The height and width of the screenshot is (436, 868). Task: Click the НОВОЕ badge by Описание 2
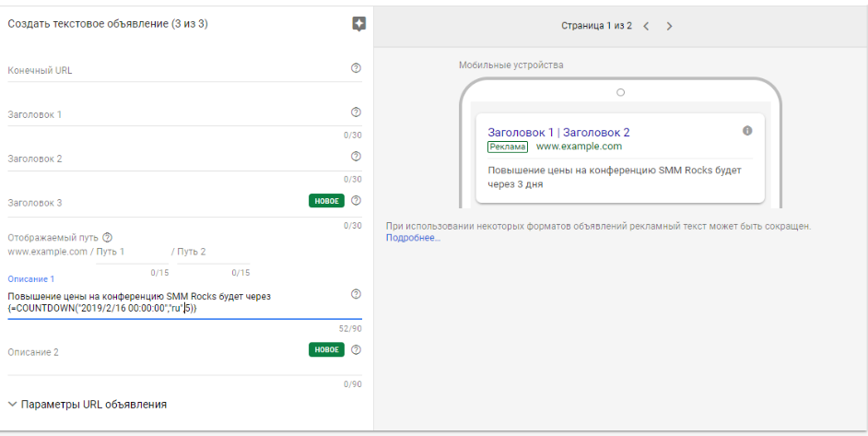coord(326,349)
